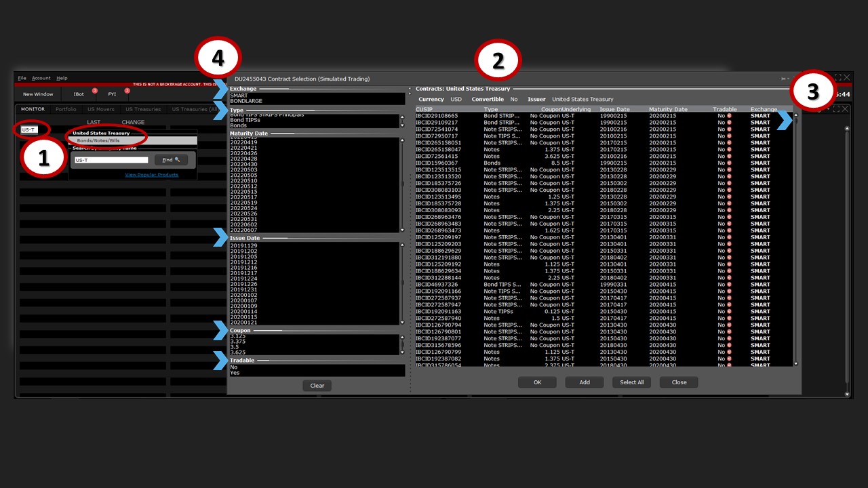The height and width of the screenshot is (488, 868).
Task: Open the File menu
Action: pos(22,78)
